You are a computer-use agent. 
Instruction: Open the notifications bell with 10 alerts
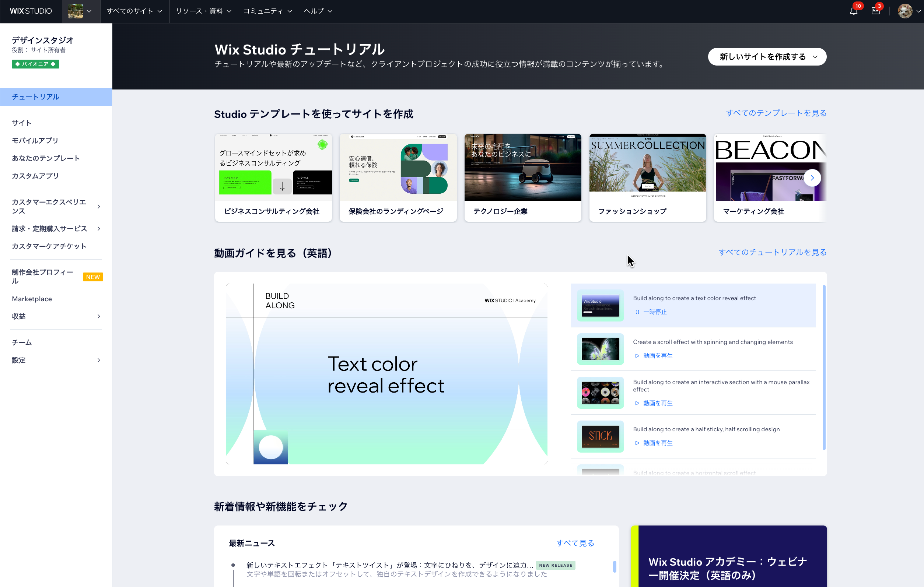coord(852,11)
